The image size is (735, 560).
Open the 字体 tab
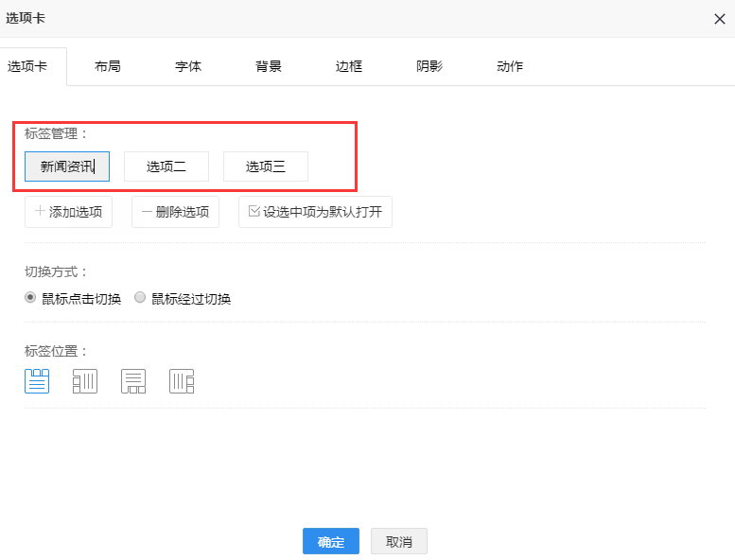188,66
